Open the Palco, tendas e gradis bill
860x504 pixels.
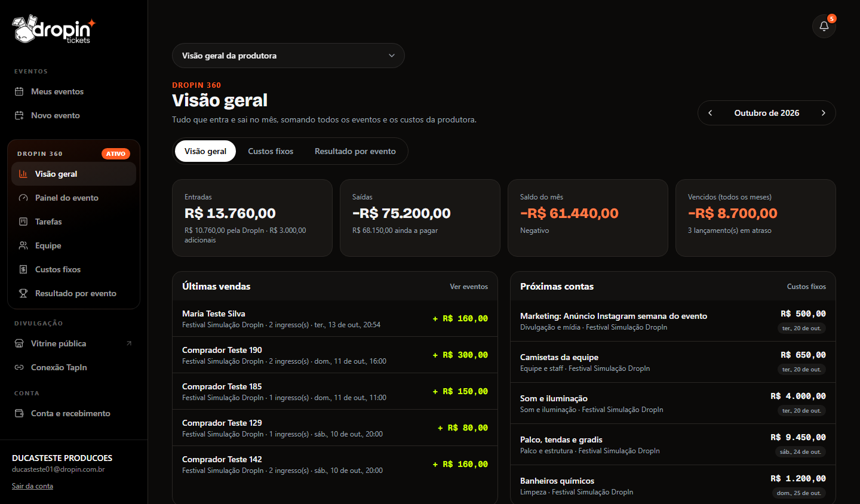pos(673,444)
